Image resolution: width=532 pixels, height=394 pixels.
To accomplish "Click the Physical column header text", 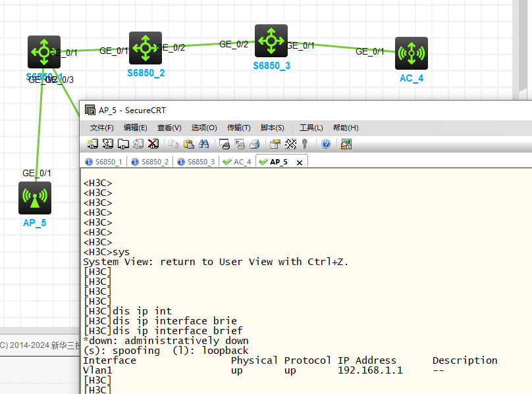I will point(254,360).
